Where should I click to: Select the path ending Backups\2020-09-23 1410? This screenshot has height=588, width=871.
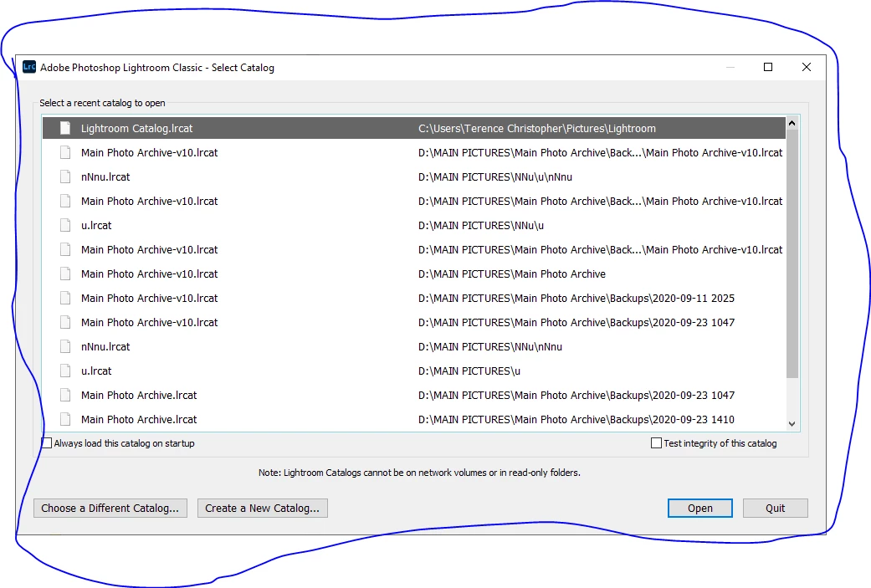(x=576, y=419)
